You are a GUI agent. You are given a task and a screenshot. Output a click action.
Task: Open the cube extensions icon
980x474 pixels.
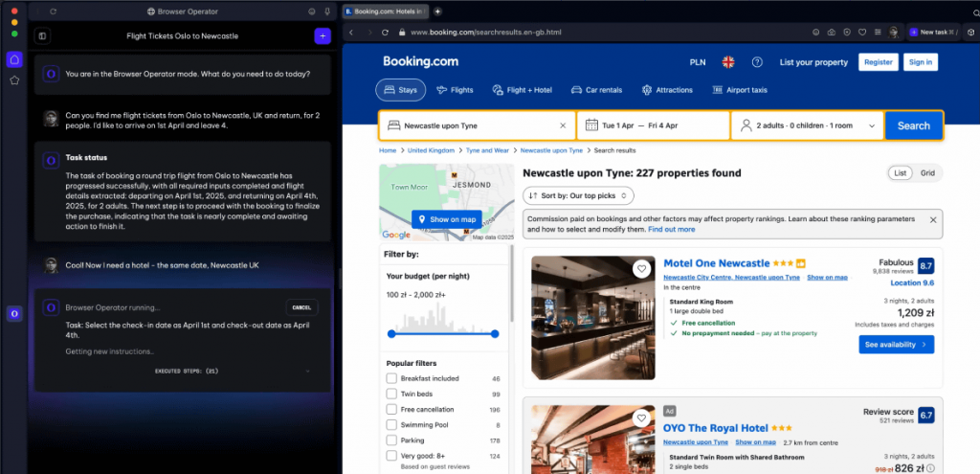(x=970, y=32)
